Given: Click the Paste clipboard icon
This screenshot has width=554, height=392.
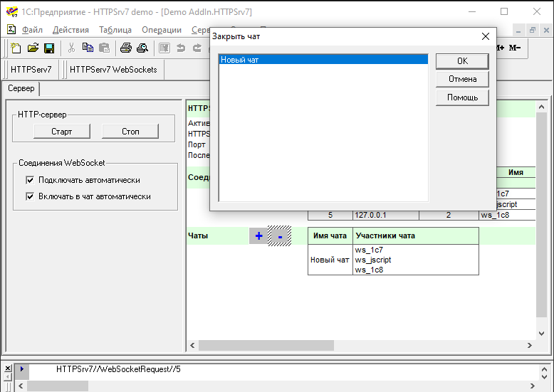Looking at the screenshot, I should pos(104,48).
